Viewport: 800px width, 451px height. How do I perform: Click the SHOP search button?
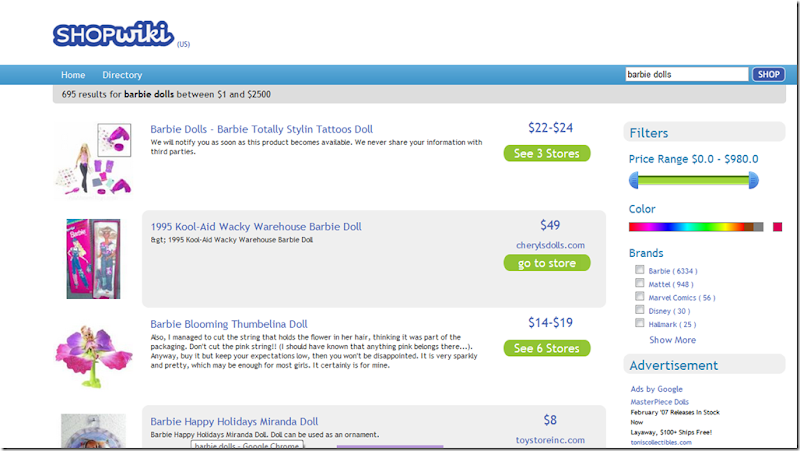tap(768, 74)
